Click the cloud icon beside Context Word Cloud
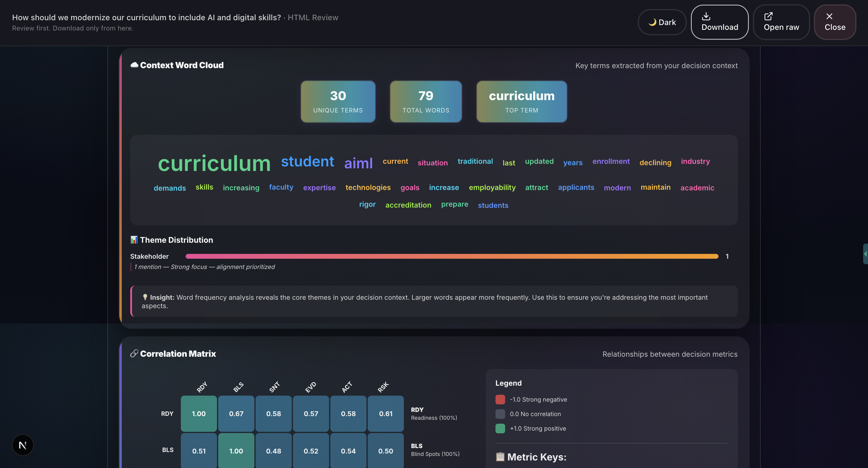 coord(134,65)
